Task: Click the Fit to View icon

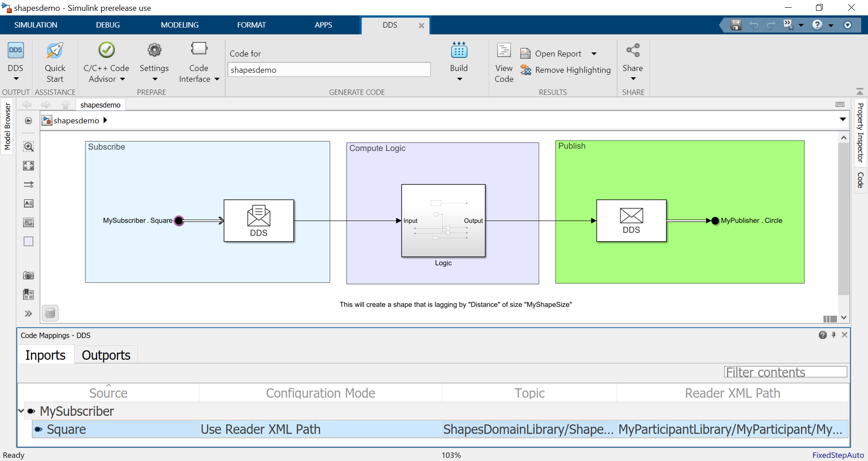Action: click(28, 166)
